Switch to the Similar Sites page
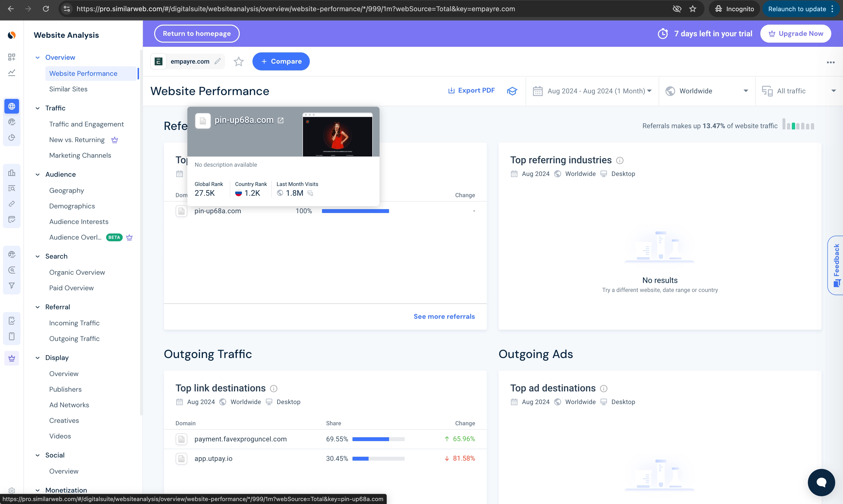843x504 pixels. (68, 89)
